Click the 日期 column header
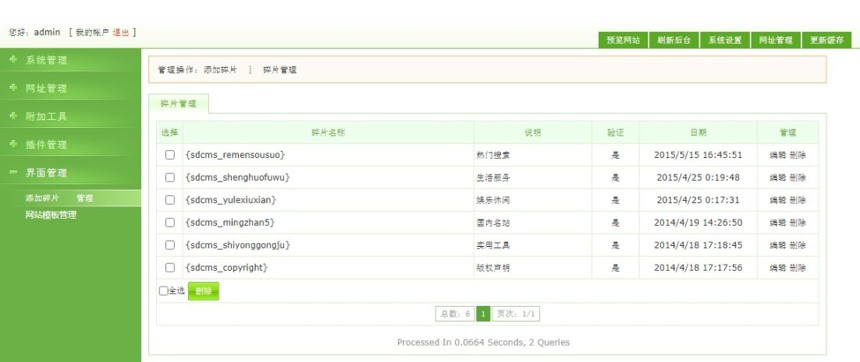 coord(698,133)
